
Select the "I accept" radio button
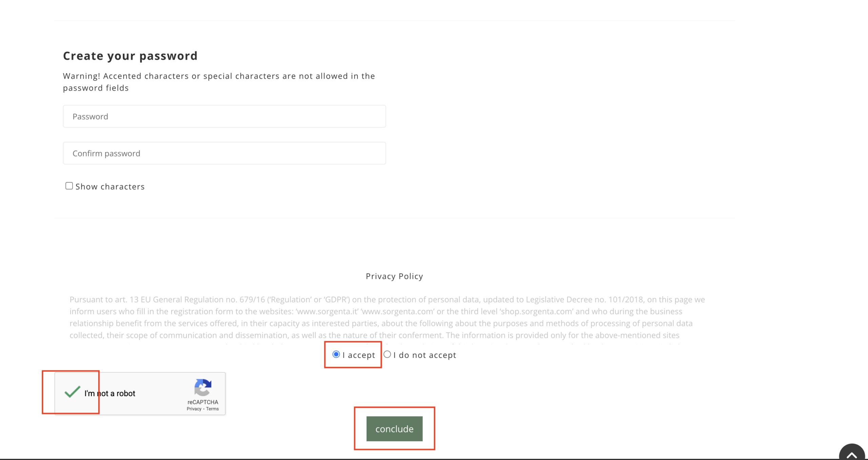pyautogui.click(x=336, y=354)
